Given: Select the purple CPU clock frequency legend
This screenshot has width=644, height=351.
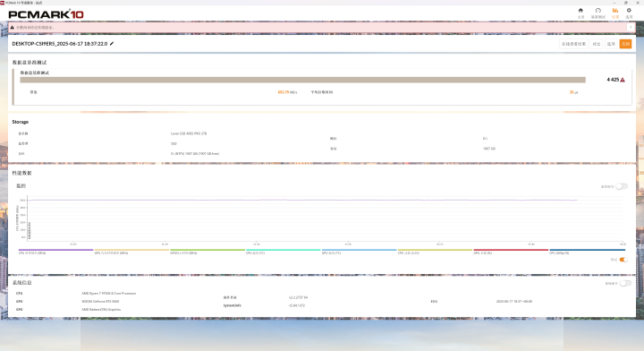Looking at the screenshot, I should pyautogui.click(x=55, y=251).
